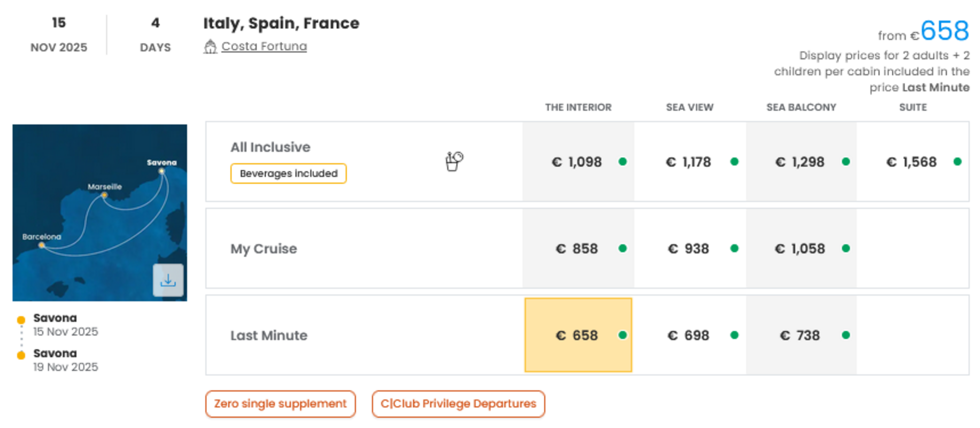Select My Cruise Sea Balcony € 1,058

pyautogui.click(x=801, y=248)
